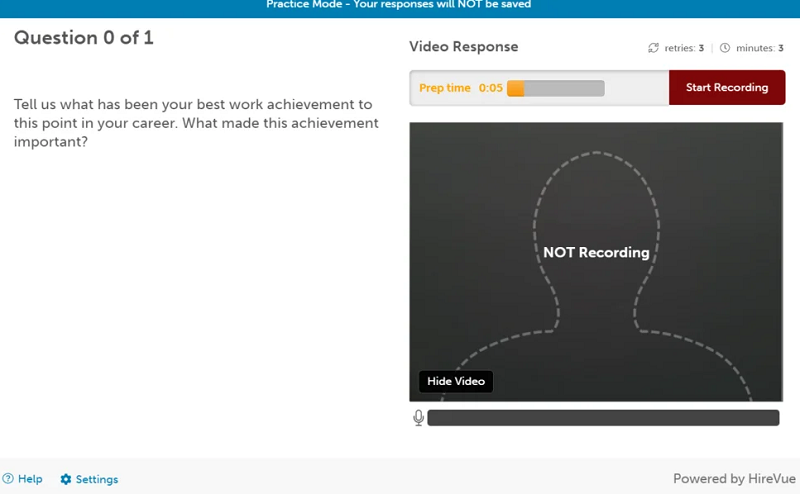Viewport: 800px width, 494px height.
Task: Click the NOT Recording status text
Action: click(596, 253)
